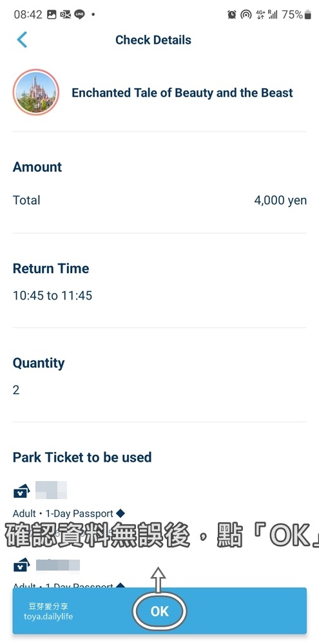Tap the hotspot icon in status bar

point(246,15)
